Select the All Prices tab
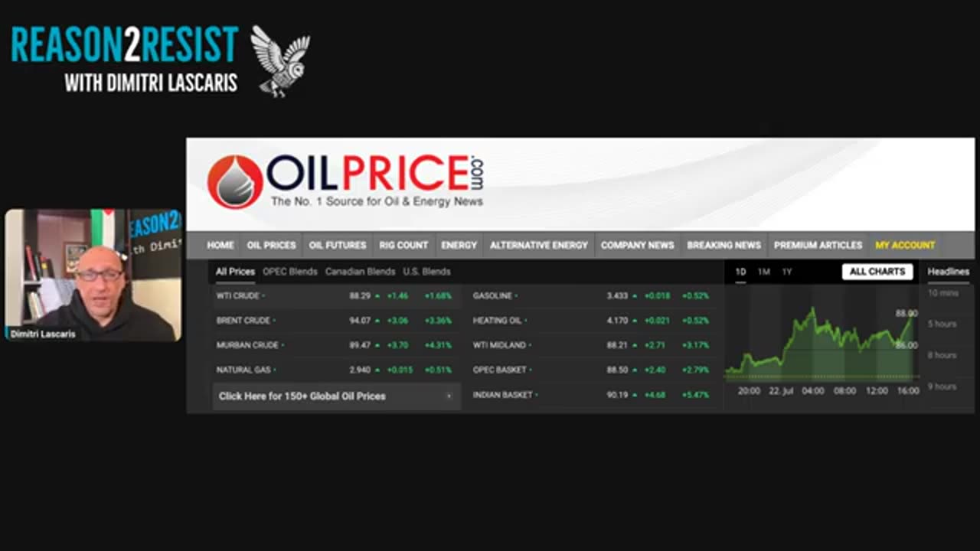980x551 pixels. tap(235, 272)
